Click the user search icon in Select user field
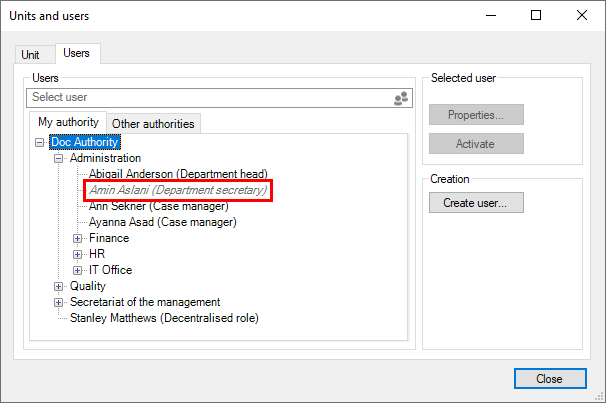 (x=400, y=98)
